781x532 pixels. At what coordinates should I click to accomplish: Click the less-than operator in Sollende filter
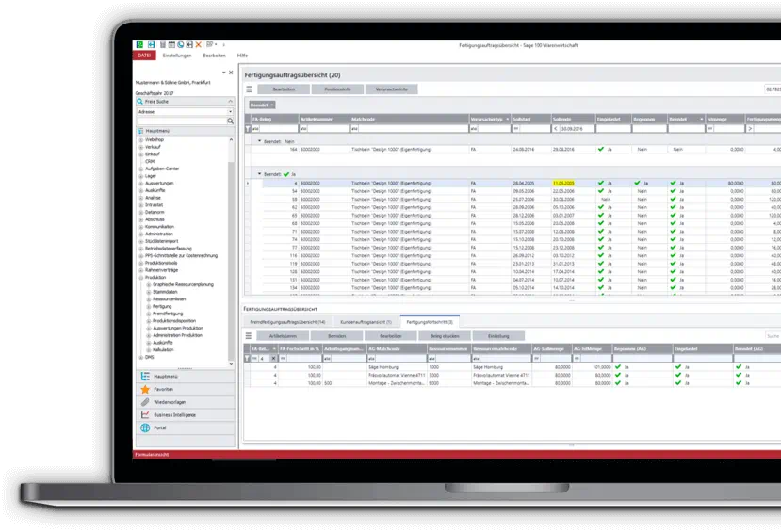tap(556, 128)
